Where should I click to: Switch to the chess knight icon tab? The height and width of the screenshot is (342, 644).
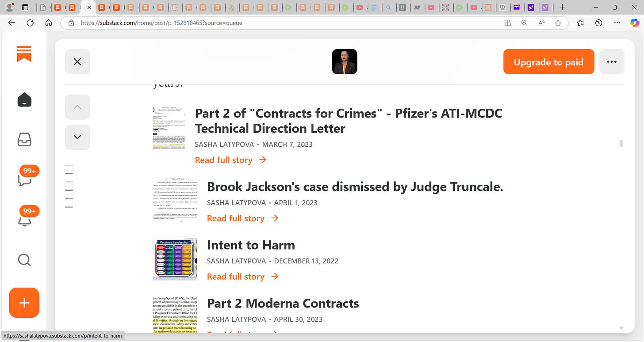coord(231,8)
